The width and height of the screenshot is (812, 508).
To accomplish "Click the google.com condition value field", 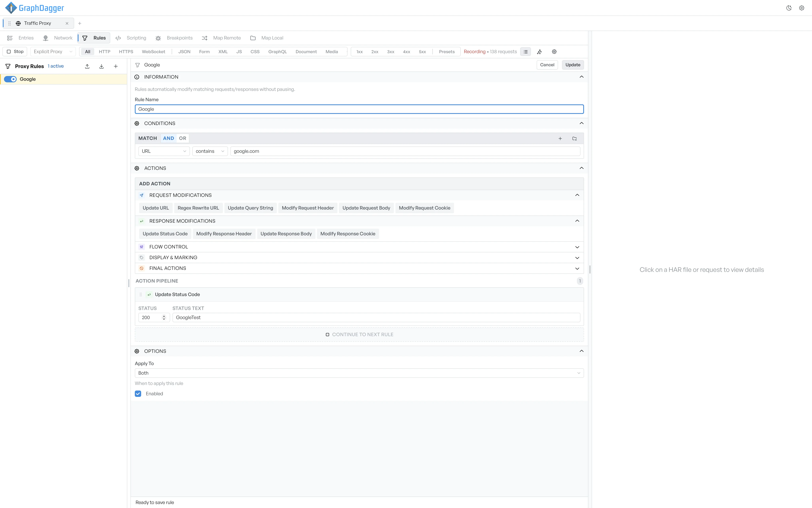I will (x=405, y=151).
